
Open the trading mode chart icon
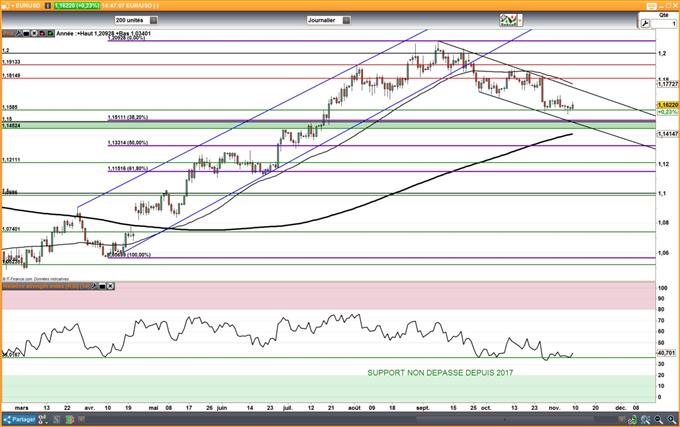click(508, 20)
